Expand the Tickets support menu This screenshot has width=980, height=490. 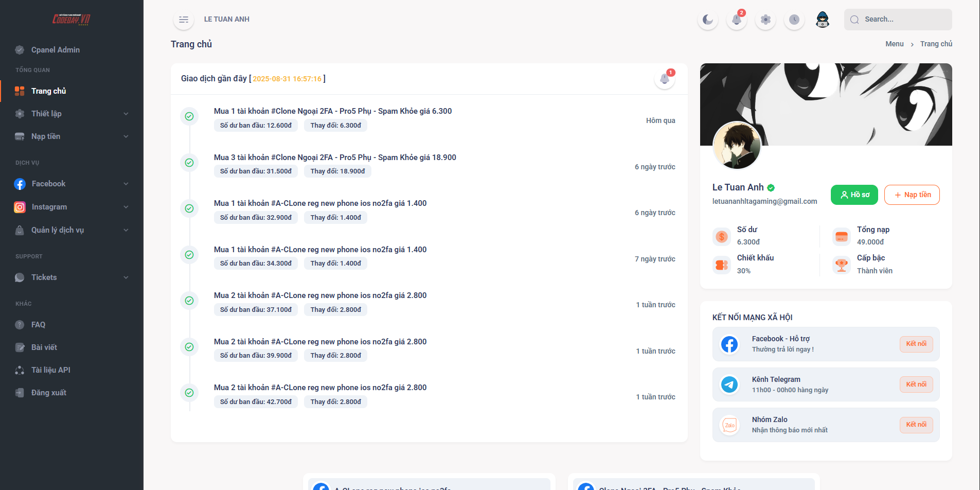[72, 277]
